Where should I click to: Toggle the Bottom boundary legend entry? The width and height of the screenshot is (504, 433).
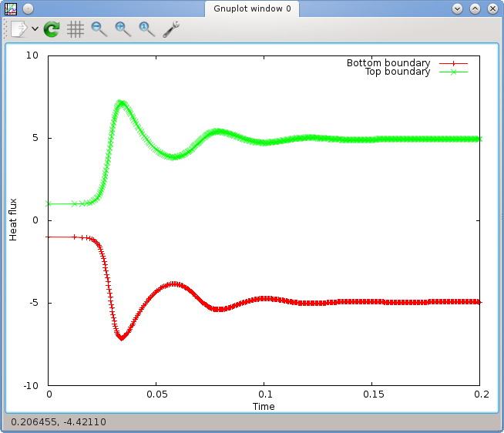tap(388, 63)
